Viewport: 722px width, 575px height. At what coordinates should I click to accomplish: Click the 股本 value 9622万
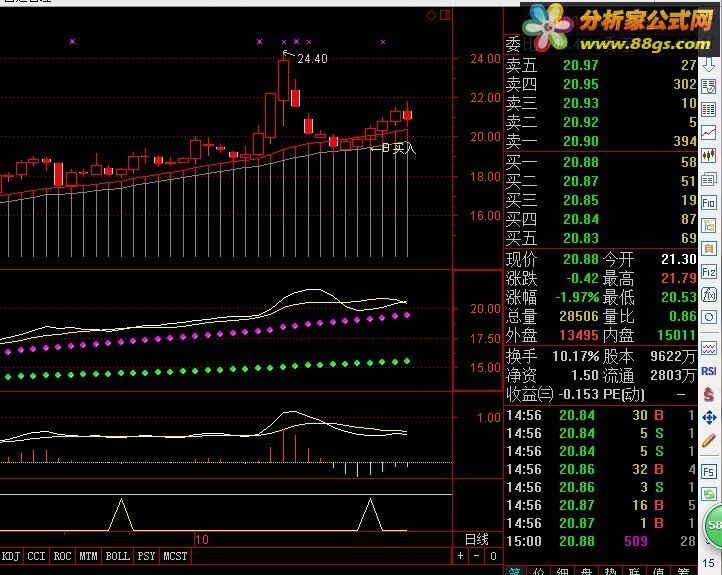[x=673, y=356]
